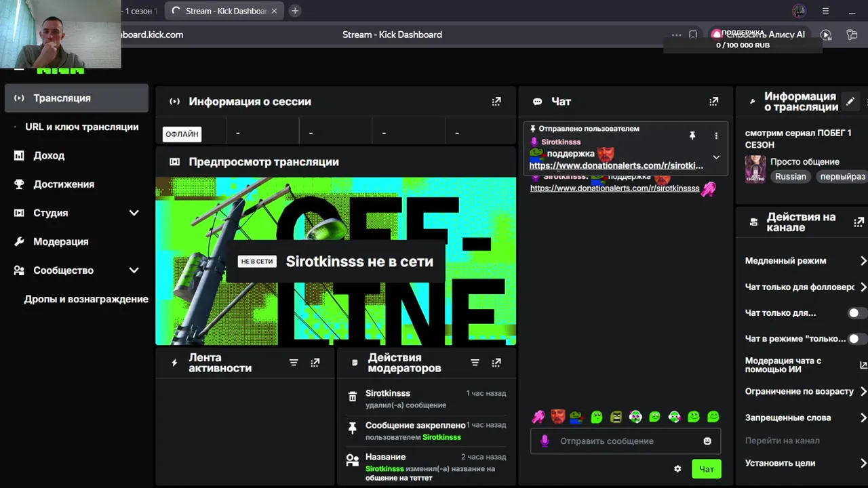Open address bar three-dot options

click(x=676, y=35)
